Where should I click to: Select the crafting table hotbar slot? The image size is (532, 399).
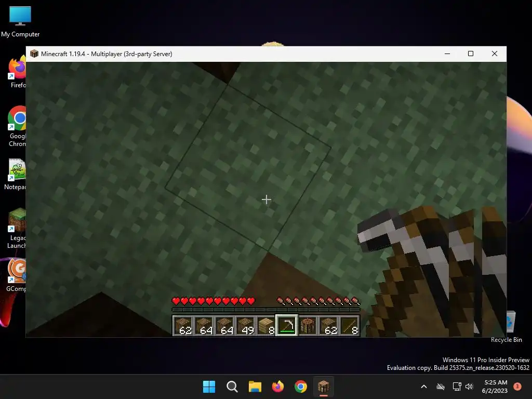tap(308, 326)
